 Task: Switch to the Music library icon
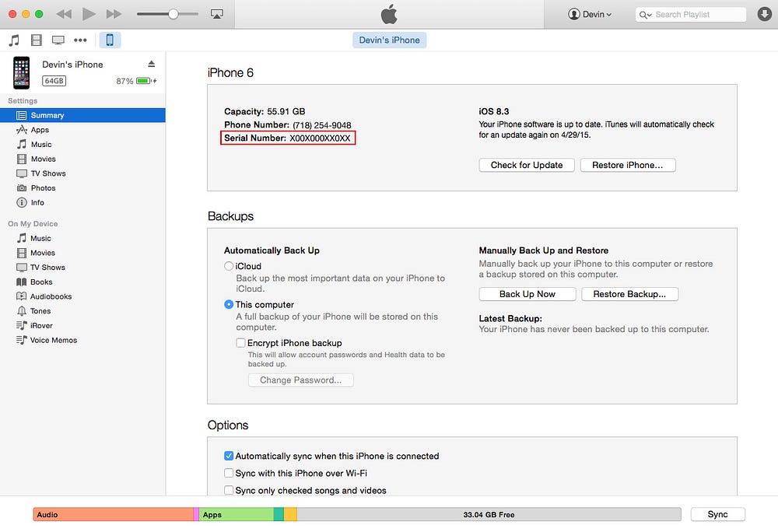14,40
